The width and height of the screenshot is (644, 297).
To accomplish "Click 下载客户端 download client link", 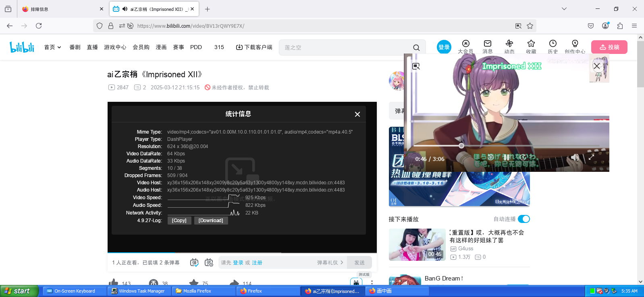I will 254,47.
